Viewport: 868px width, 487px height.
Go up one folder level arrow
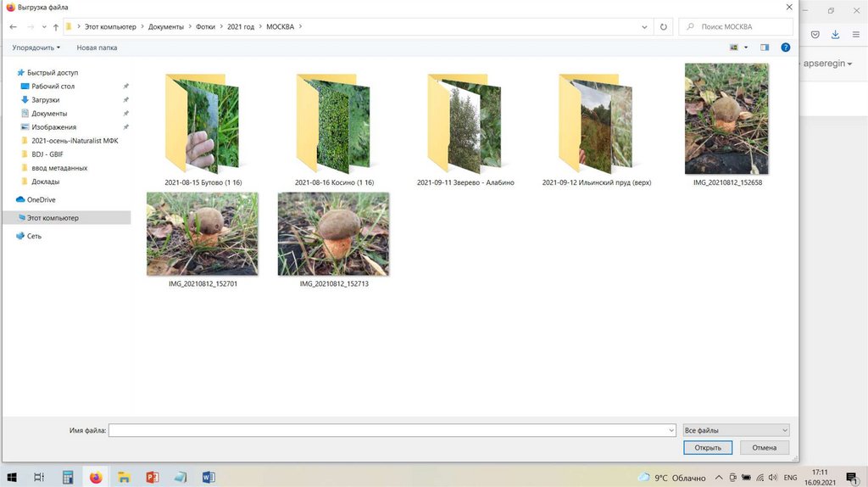point(56,26)
